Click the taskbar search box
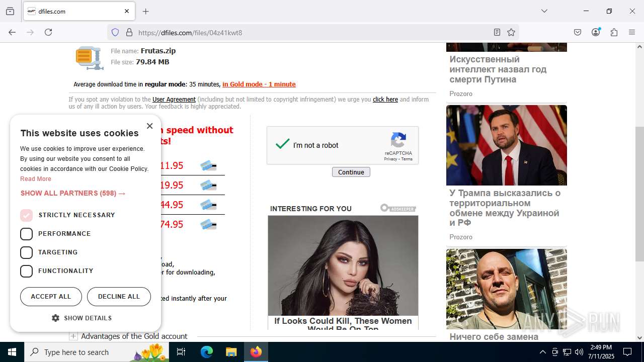 98,352
